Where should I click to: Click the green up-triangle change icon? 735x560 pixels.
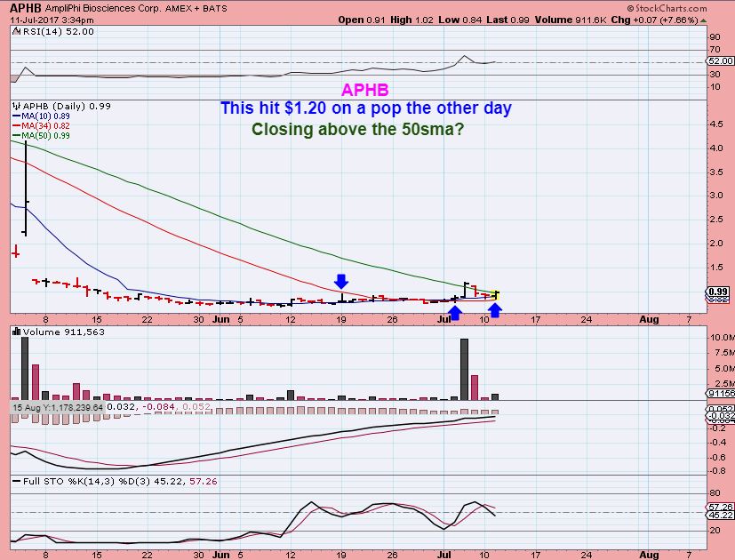click(x=704, y=20)
